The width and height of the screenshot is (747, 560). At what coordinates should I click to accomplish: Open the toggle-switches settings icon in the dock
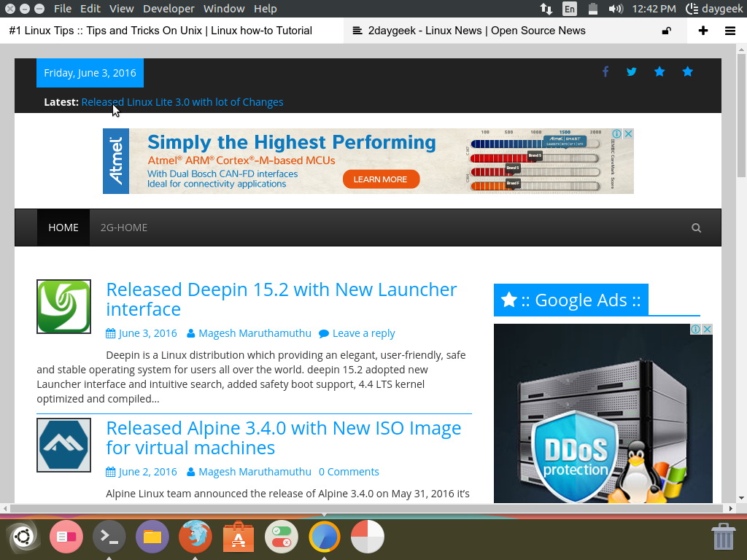(x=282, y=537)
